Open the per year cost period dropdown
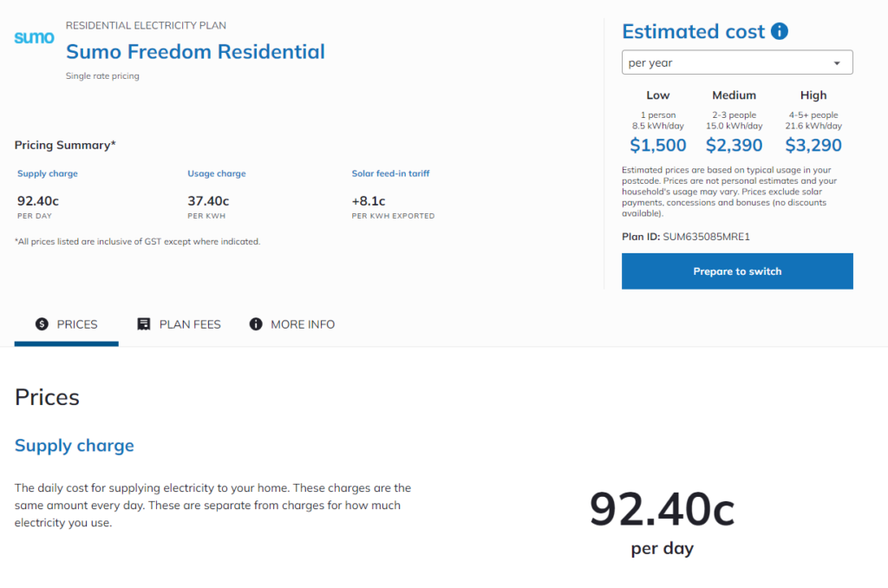 tap(737, 62)
